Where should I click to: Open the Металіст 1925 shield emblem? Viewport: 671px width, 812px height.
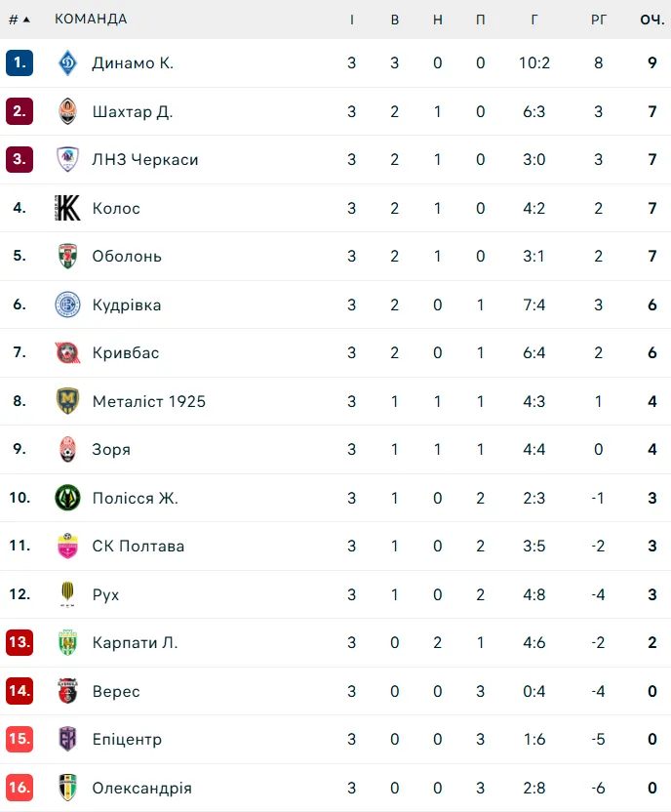click(67, 401)
